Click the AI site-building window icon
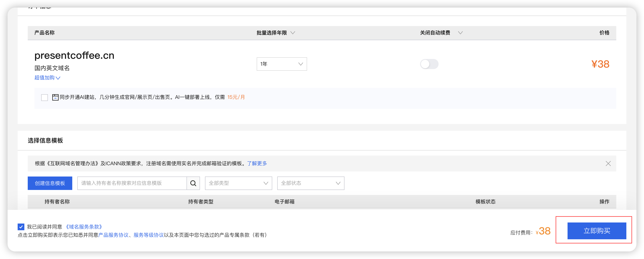This screenshot has width=644, height=259. point(55,97)
